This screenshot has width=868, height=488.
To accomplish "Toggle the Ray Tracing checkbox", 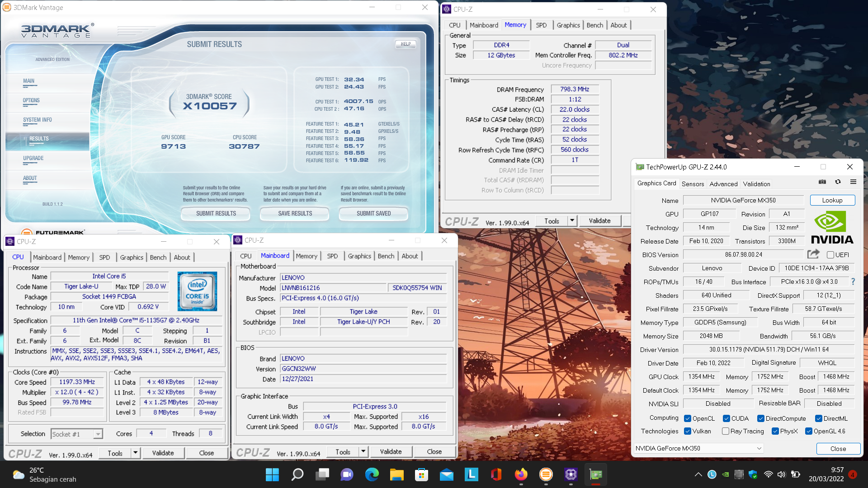I will pos(726,431).
